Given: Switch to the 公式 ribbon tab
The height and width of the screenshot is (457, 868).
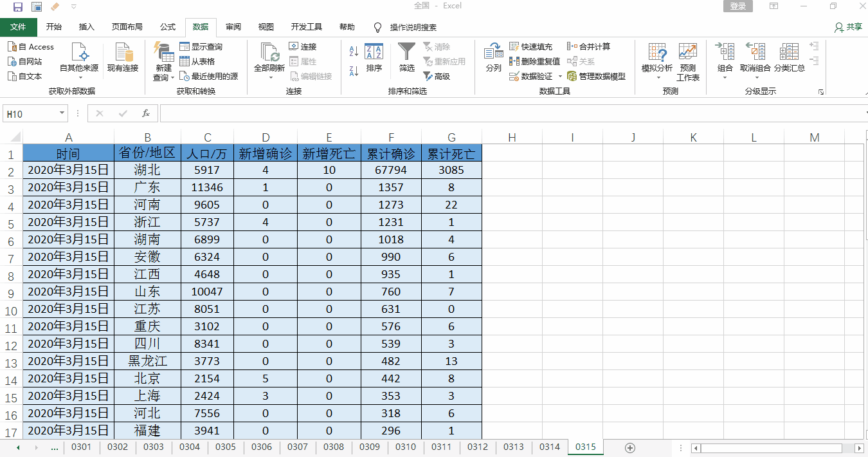Looking at the screenshot, I should [168, 27].
